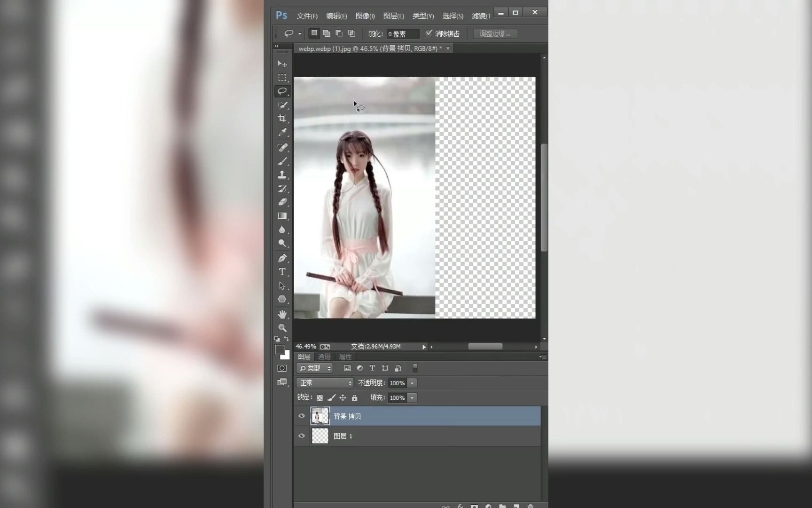Filter layers by adjustment layer type

coord(360,368)
